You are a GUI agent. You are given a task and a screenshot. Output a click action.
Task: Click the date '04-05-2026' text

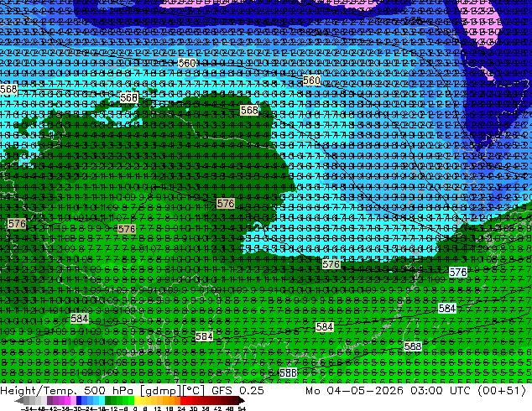(x=365, y=390)
